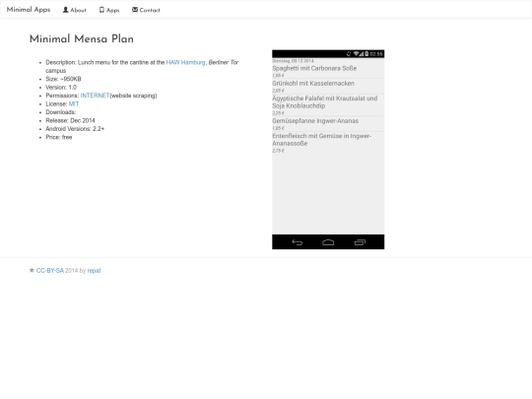Open the CC-BY-SA license link
The height and width of the screenshot is (399, 532).
[x=50, y=271]
